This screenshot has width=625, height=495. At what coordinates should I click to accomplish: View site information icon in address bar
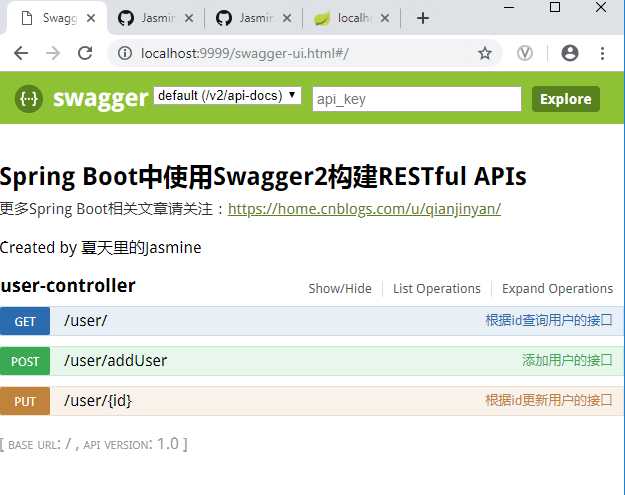(x=125, y=53)
